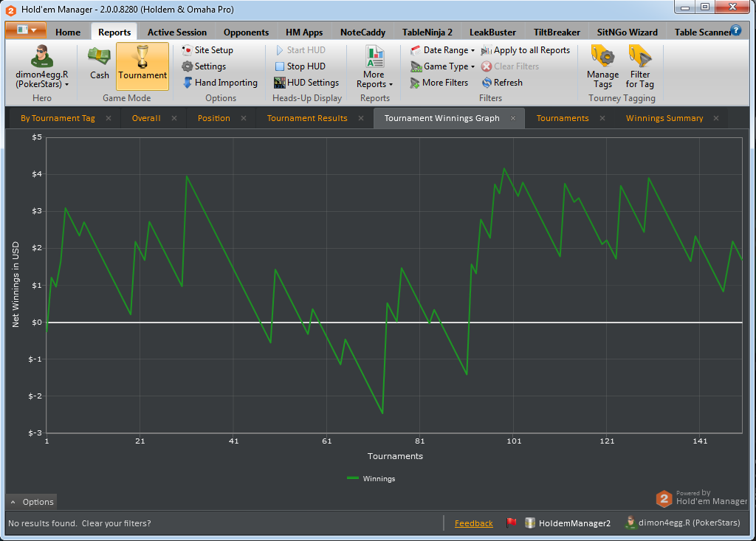Open More Filters
Screen dimensions: 756x541
(x=439, y=83)
